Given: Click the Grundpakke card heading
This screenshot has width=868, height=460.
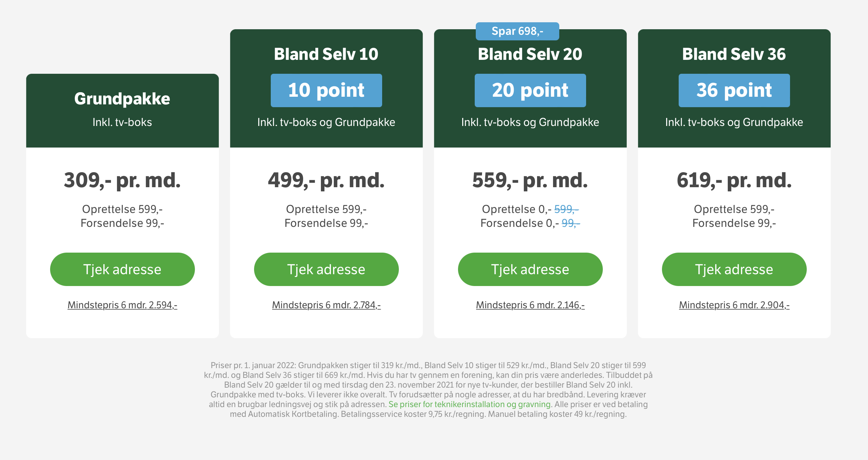Looking at the screenshot, I should coord(122,98).
